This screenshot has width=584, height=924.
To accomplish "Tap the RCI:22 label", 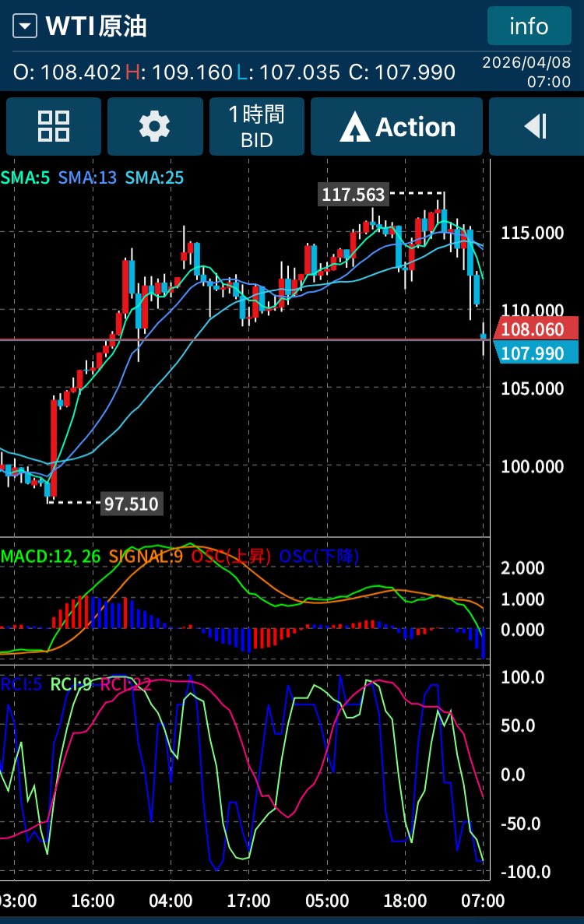I will tap(125, 684).
